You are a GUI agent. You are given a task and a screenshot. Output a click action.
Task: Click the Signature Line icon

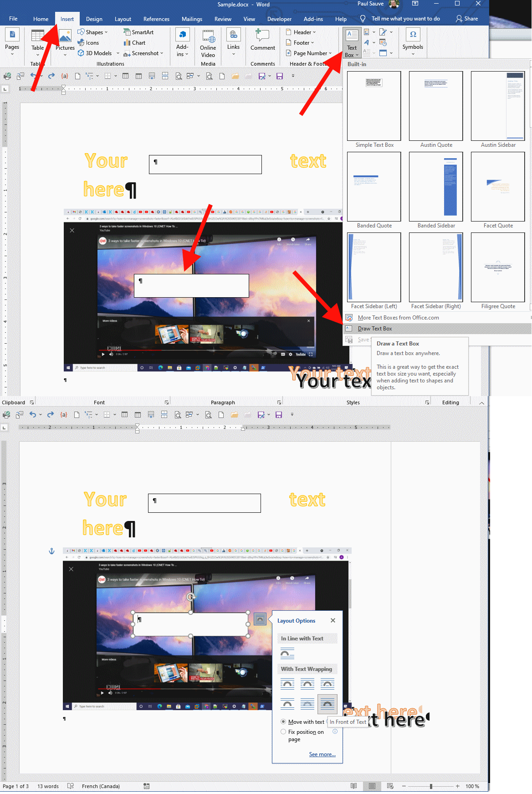click(x=383, y=32)
